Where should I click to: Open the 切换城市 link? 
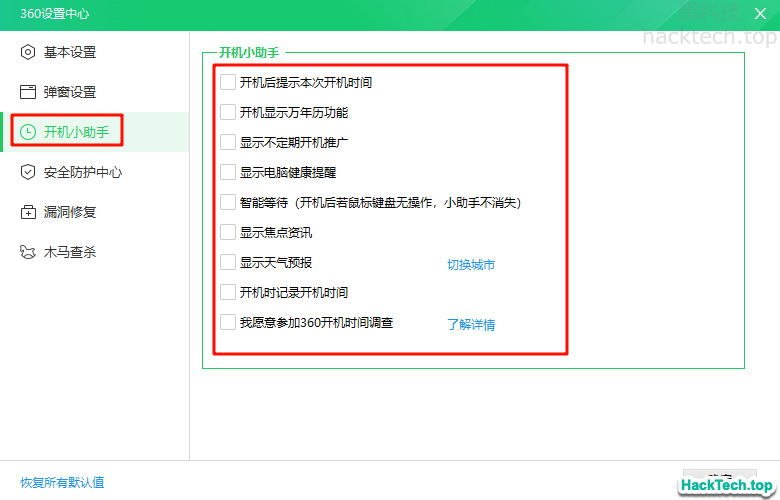tap(470, 265)
